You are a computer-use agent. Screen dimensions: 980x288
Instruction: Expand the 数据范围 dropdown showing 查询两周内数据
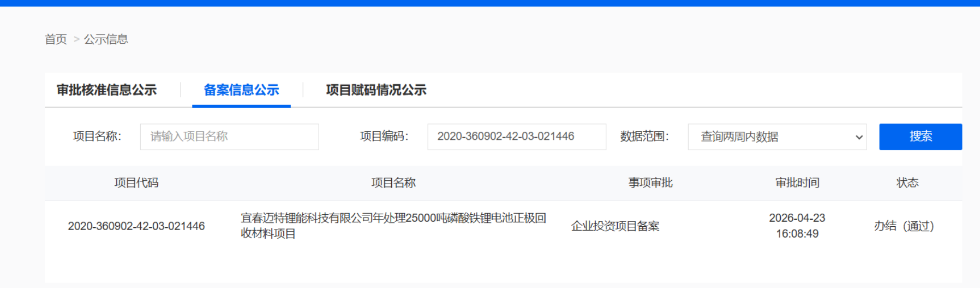coord(777,137)
